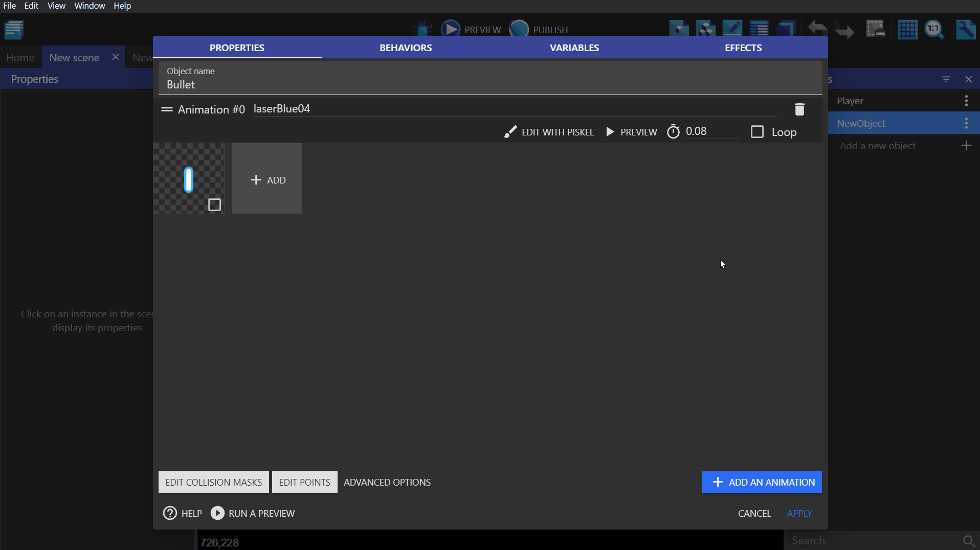Open the objects filter options

coord(946,79)
